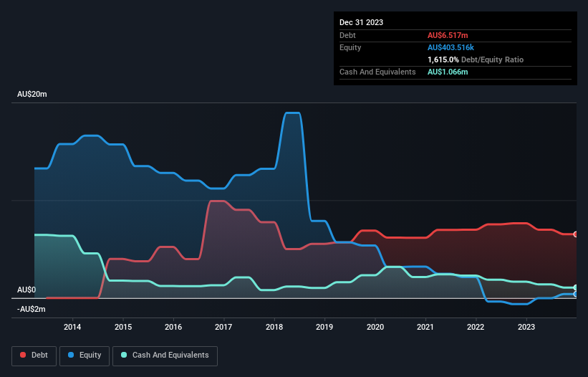
Task: Click the AU$403.516k equity value
Action: [x=450, y=47]
